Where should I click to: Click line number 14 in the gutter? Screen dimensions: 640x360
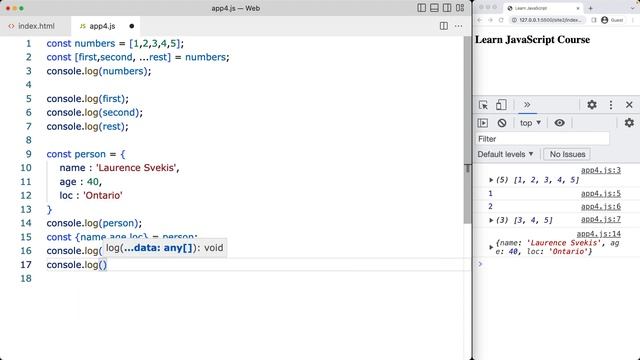26,223
